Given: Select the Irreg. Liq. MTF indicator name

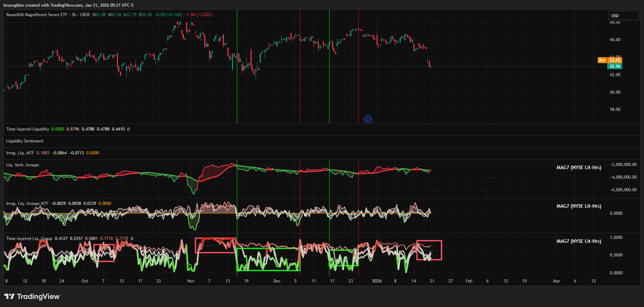Looking at the screenshot, I should [x=20, y=153].
